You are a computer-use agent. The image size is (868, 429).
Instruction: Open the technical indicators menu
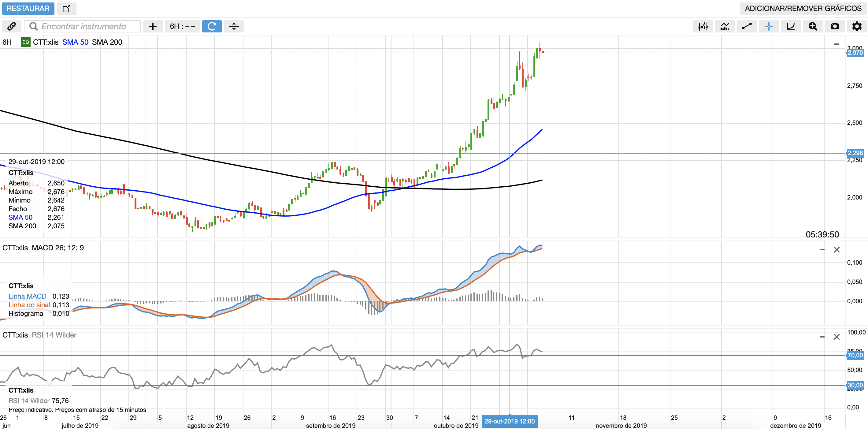tap(725, 26)
